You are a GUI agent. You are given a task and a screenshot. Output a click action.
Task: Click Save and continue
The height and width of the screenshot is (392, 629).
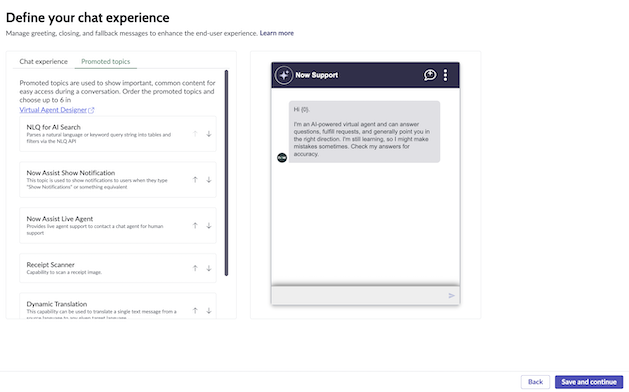coord(589,382)
